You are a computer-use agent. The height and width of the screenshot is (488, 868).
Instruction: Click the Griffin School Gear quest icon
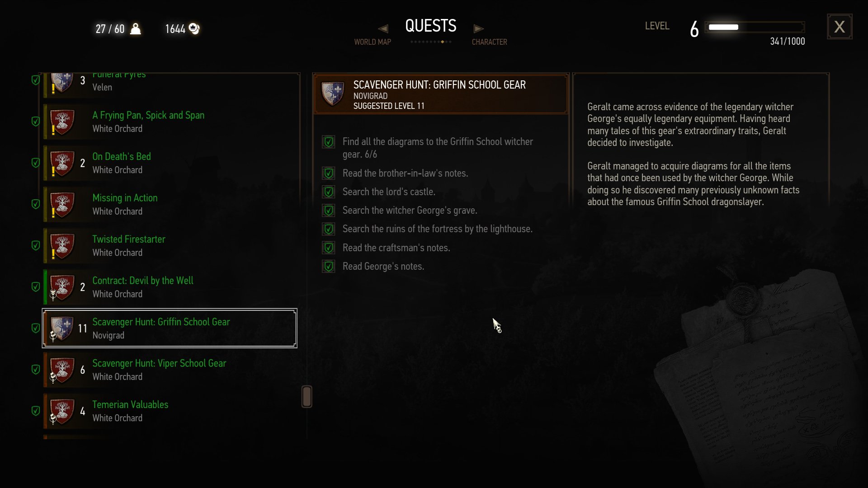[61, 328]
